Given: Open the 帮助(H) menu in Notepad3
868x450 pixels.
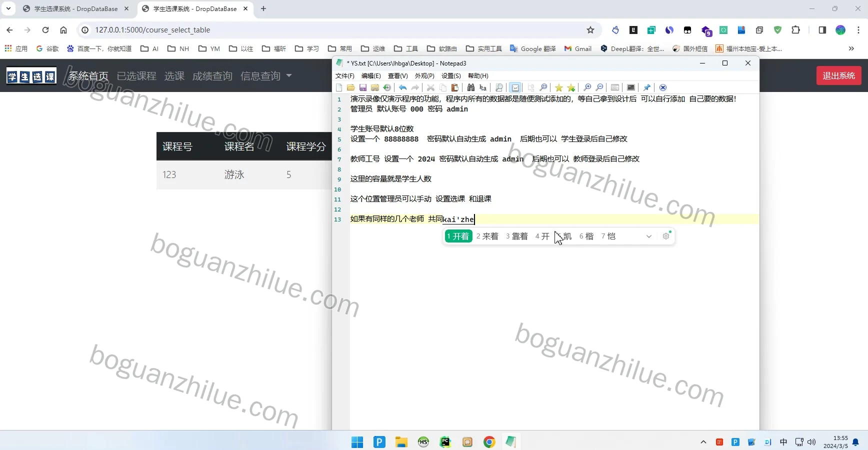Looking at the screenshot, I should tap(478, 76).
